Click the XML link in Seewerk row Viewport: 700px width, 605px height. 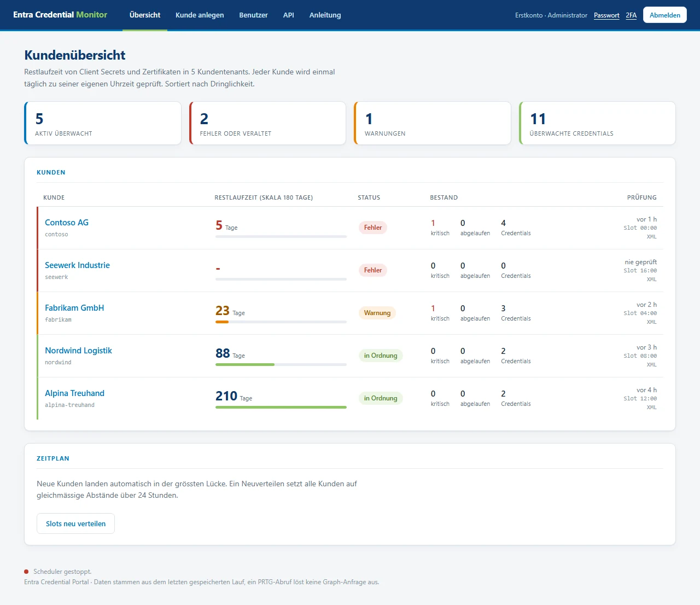(651, 280)
